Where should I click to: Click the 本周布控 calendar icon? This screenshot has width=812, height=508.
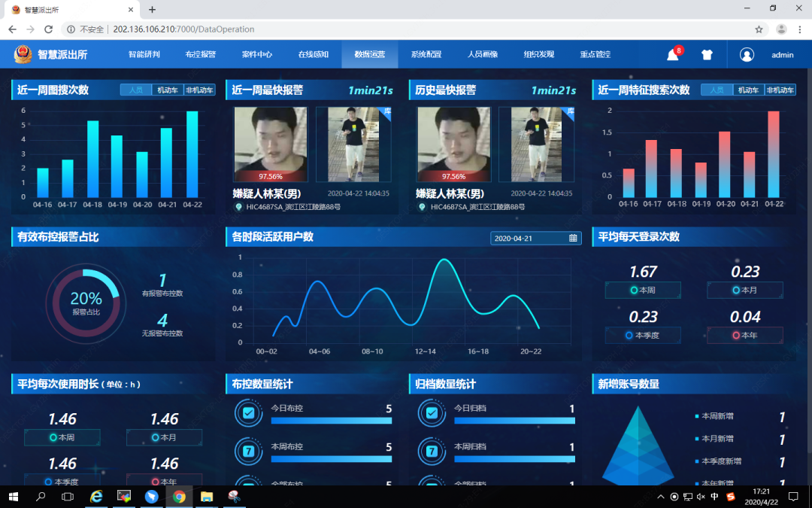(x=249, y=452)
